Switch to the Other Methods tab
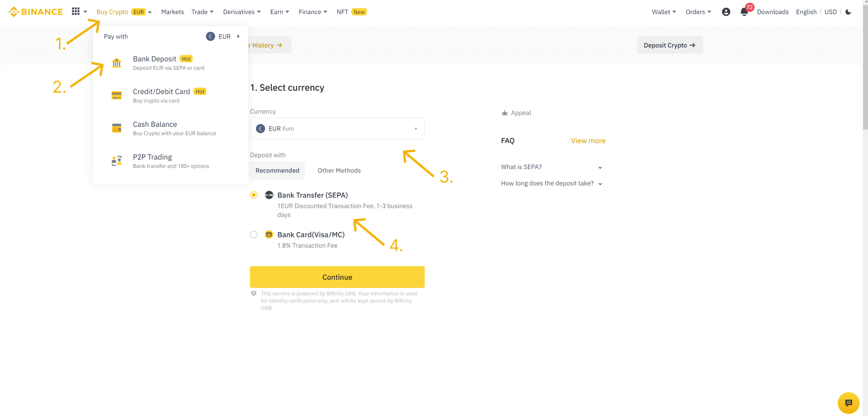The width and height of the screenshot is (868, 416). coord(339,170)
